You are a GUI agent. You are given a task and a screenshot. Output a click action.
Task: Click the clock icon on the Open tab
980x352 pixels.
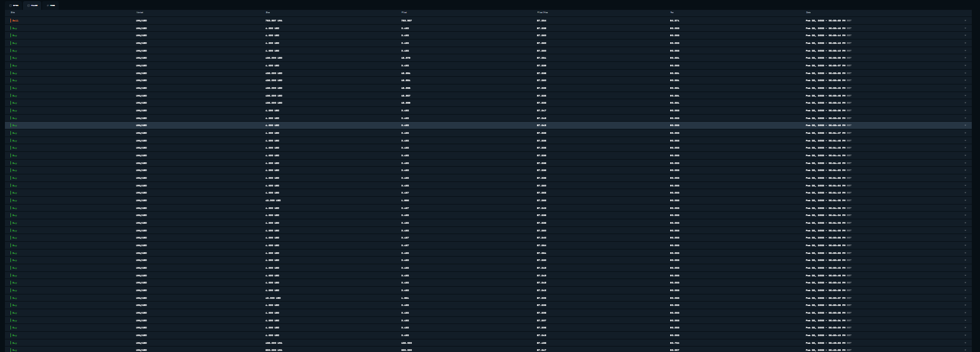click(10, 5)
